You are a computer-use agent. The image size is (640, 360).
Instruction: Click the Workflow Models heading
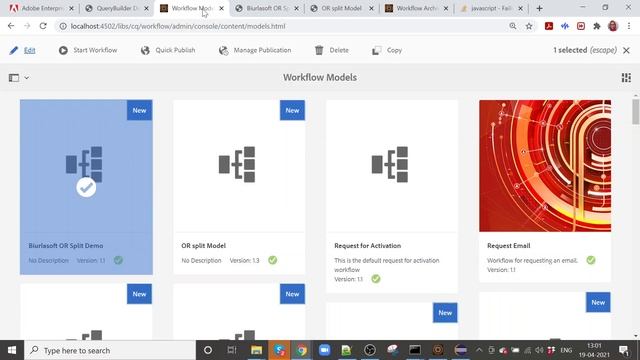320,78
